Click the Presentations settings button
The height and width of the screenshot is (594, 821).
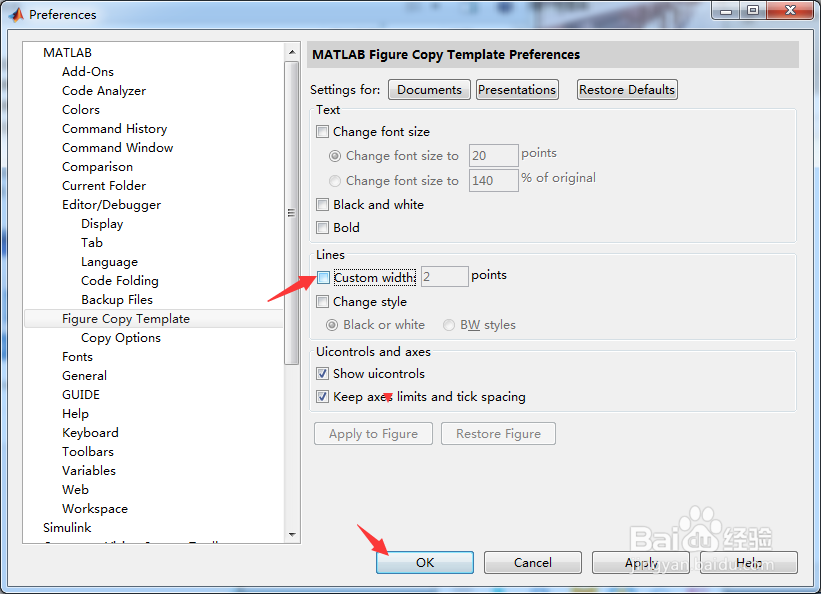(x=517, y=90)
